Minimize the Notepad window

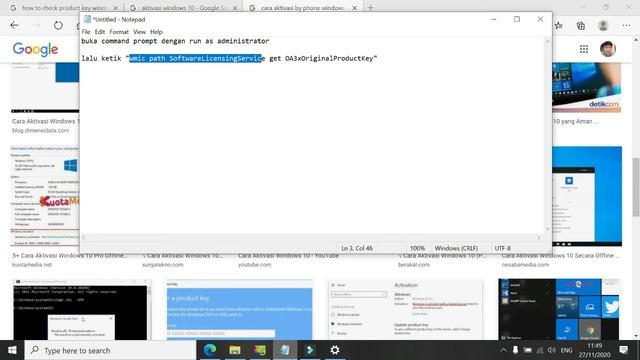pos(493,19)
